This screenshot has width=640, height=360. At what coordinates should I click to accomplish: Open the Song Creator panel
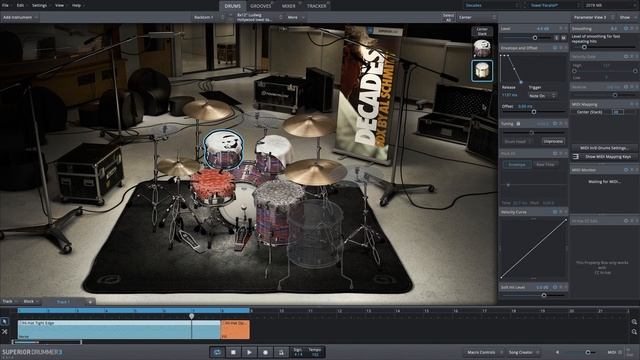pyautogui.click(x=523, y=352)
